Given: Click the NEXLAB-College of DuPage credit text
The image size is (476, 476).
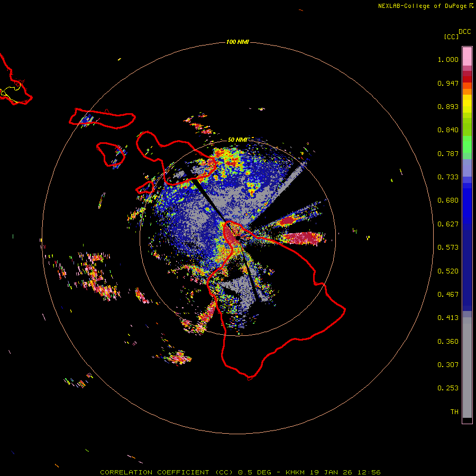Looking at the screenshot, I should point(422,6).
